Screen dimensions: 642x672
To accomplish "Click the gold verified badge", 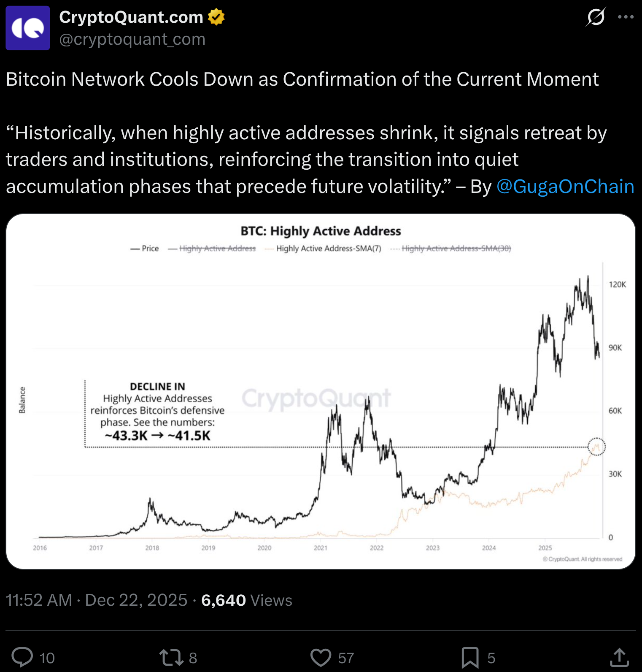I will pos(216,17).
